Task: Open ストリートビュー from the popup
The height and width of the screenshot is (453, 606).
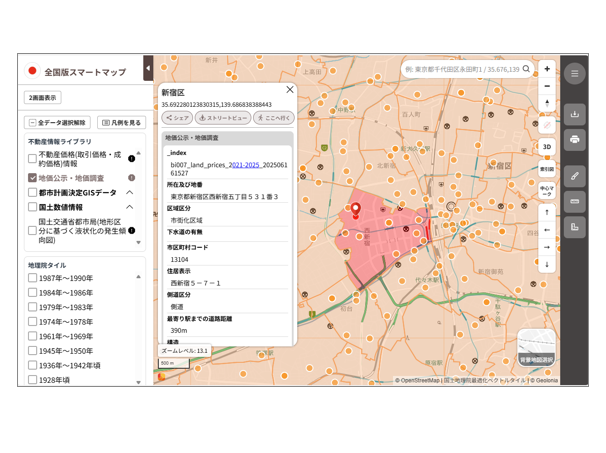Action: point(223,118)
